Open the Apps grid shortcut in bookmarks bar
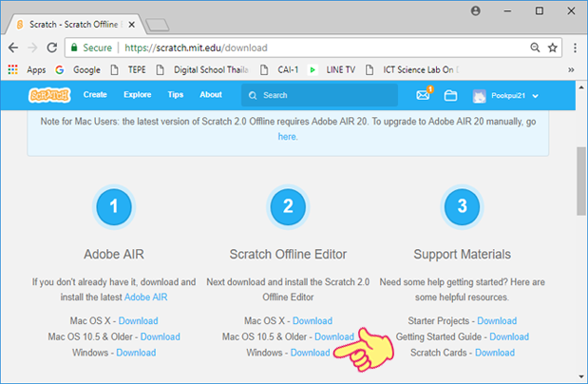 tap(27, 69)
